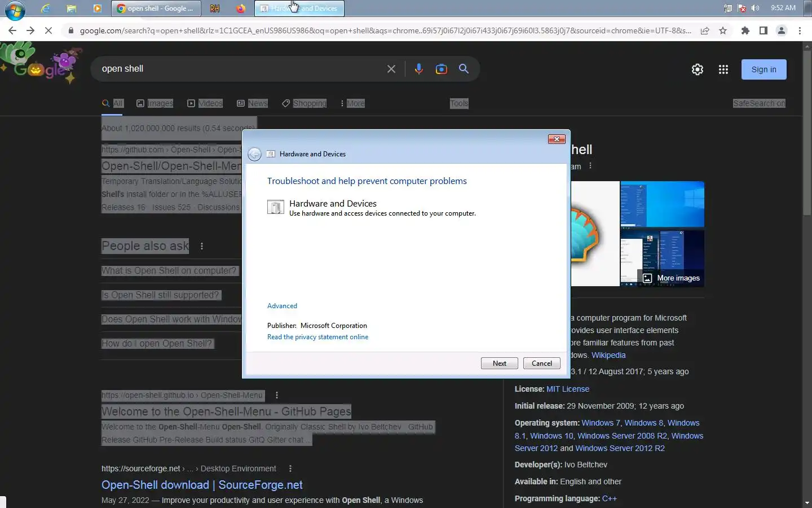
Task: Search by image camera icon
Action: [x=442, y=69]
